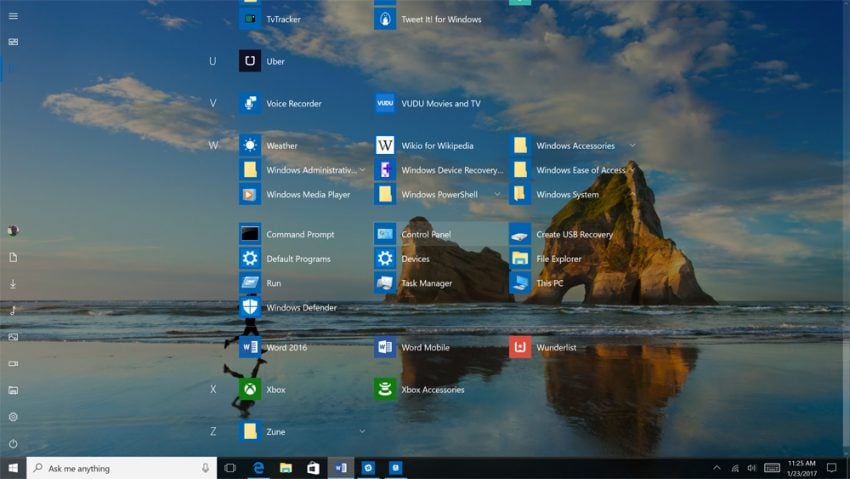Image resolution: width=850 pixels, height=479 pixels.
Task: Open the volume control icon
Action: coord(751,468)
